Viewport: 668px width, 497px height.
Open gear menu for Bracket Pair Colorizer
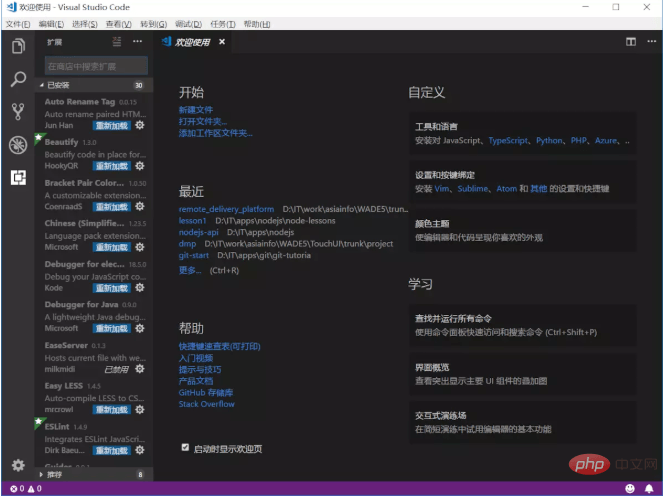coord(140,206)
